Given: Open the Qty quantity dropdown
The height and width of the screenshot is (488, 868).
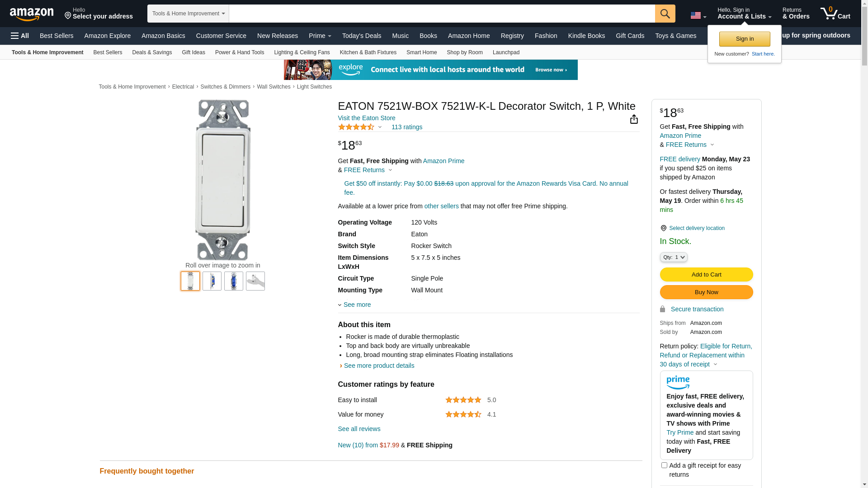Looking at the screenshot, I should (674, 257).
